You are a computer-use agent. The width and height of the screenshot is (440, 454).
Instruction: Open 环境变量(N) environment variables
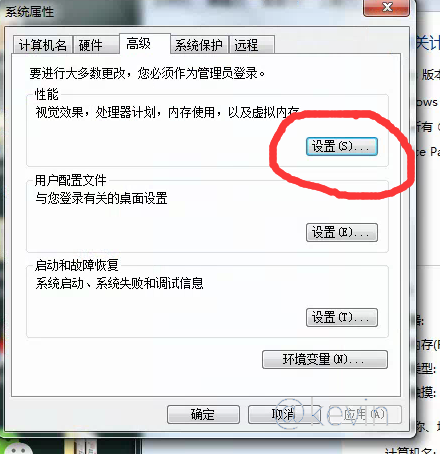325,359
